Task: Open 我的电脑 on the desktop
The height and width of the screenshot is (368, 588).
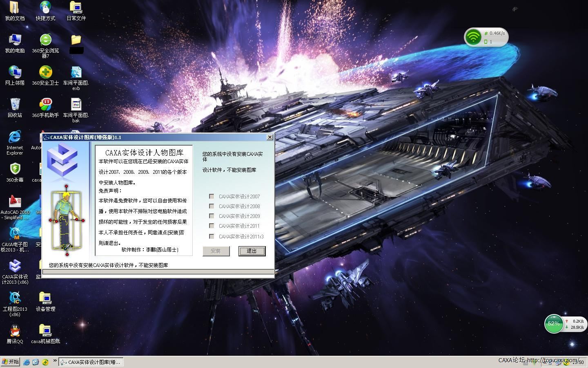Action: coord(15,43)
